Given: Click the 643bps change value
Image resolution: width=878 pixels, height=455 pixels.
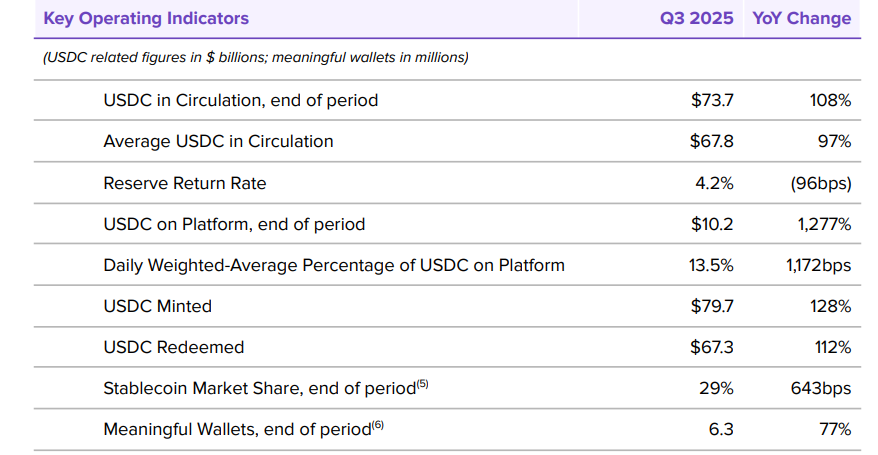Looking at the screenshot, I should [x=822, y=388].
